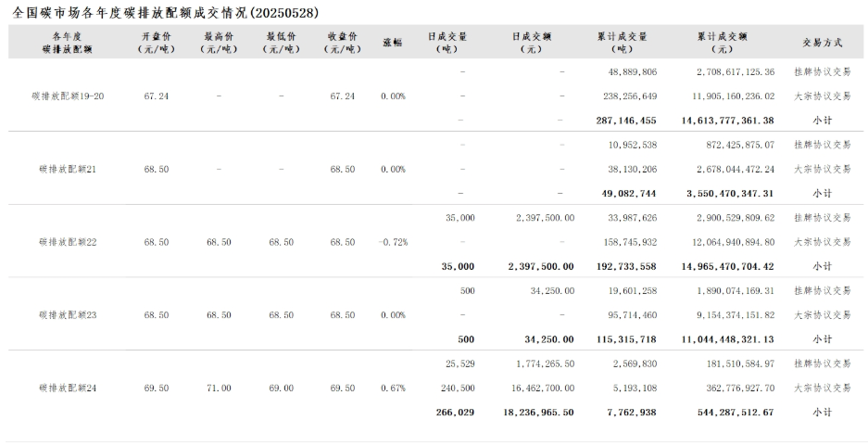Select the 碳排放配额23 row label

68,315
